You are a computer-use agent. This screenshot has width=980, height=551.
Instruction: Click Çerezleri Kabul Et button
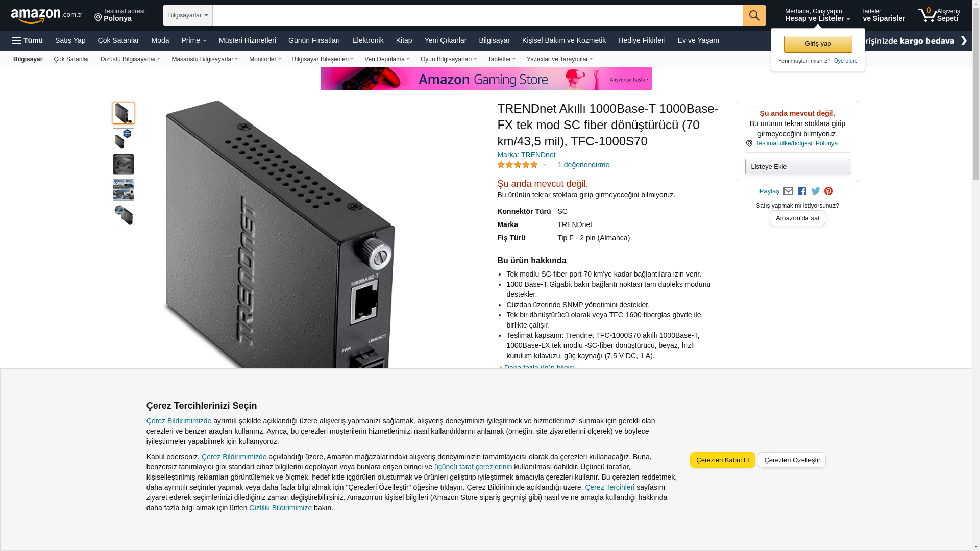pyautogui.click(x=722, y=460)
